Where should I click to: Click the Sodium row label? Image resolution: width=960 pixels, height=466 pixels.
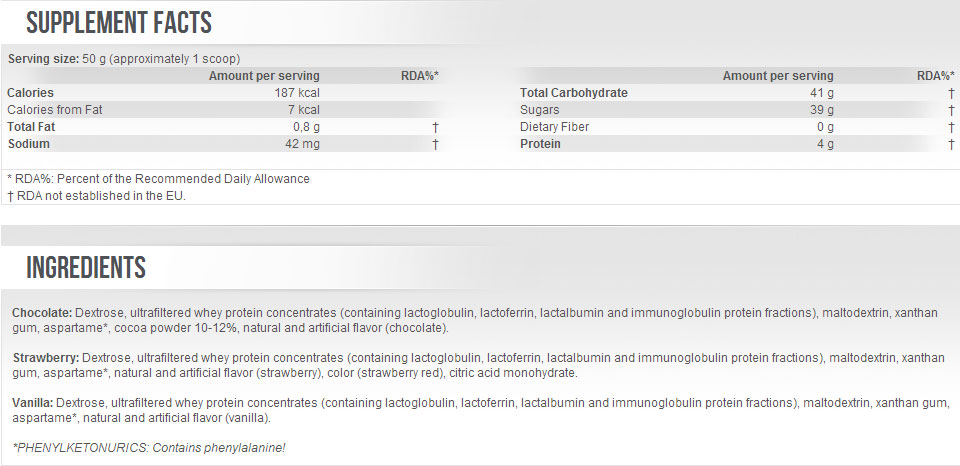pyautogui.click(x=29, y=144)
